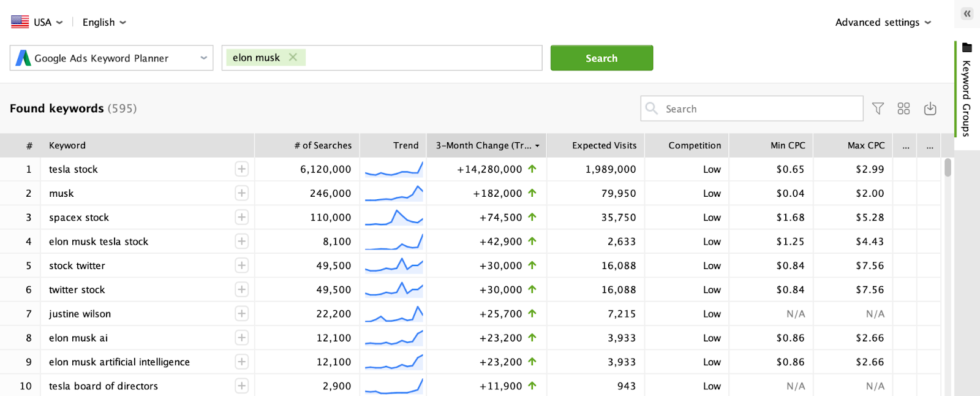The height and width of the screenshot is (396, 980).
Task: Open the second hidden column ellipsis header
Action: tap(929, 145)
